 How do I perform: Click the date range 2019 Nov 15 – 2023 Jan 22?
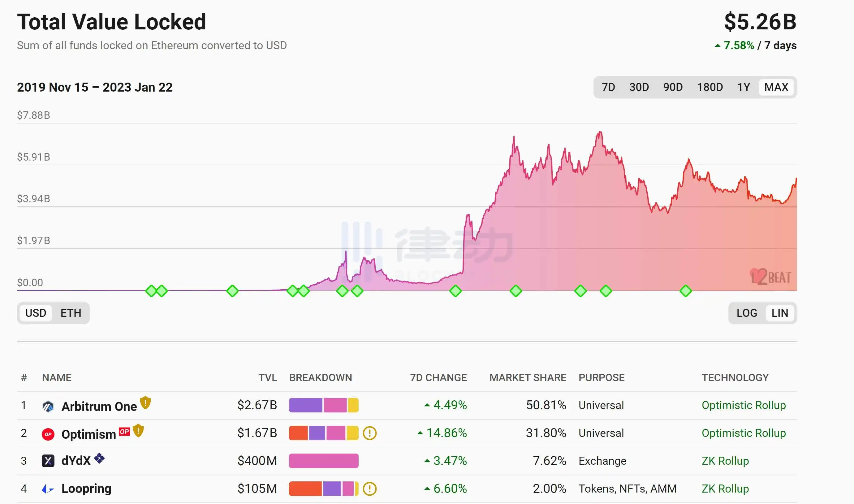pos(95,87)
